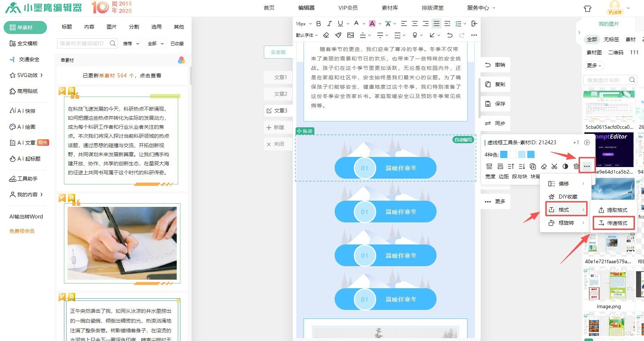Toggle bold formatting
Image resolution: width=644 pixels, height=341 pixels.
point(318,24)
